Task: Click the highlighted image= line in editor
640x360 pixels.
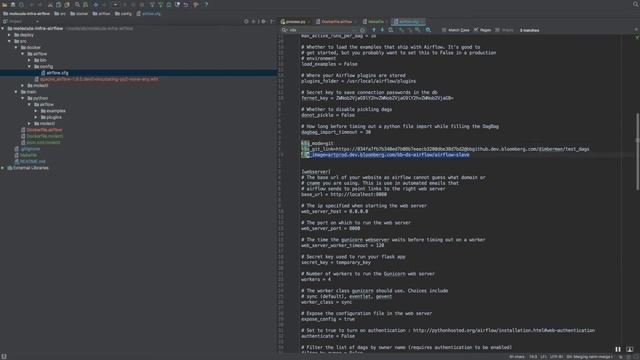Action: click(385, 155)
